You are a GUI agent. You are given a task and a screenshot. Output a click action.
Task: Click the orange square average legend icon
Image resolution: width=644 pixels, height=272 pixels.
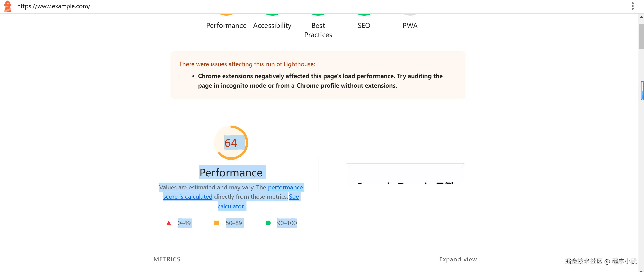(x=217, y=223)
